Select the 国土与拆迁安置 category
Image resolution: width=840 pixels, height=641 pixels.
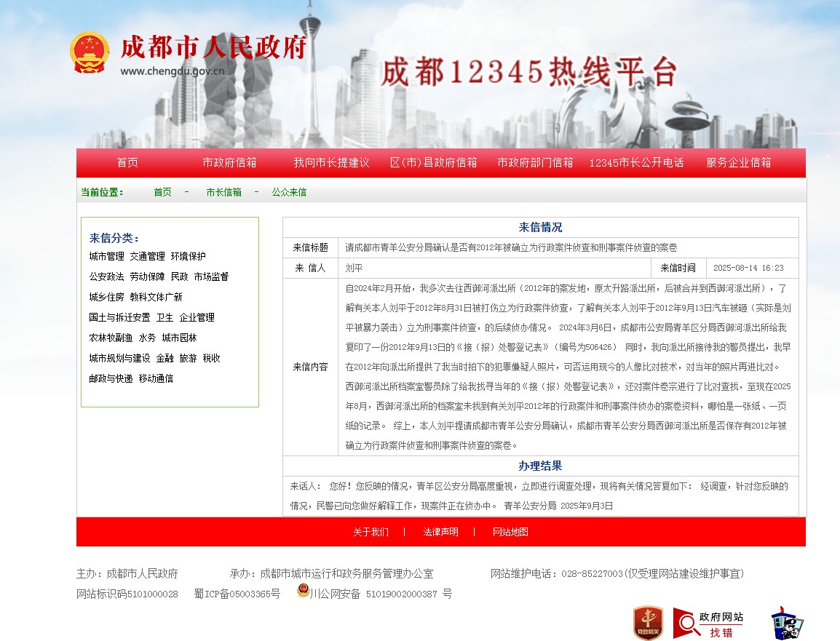119,318
